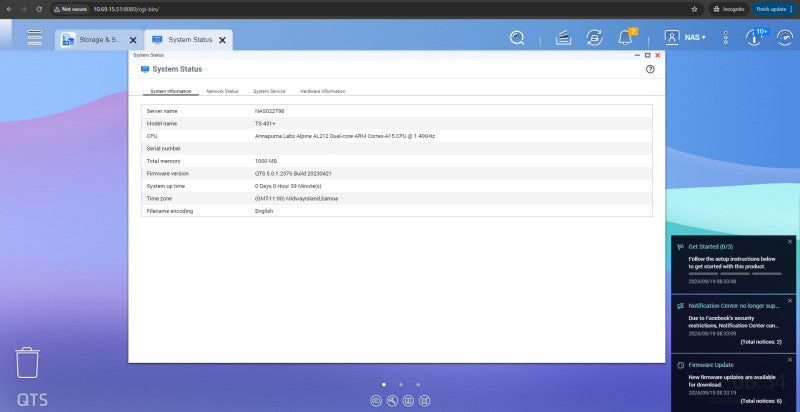Open the Hardware Information tab

click(x=322, y=91)
